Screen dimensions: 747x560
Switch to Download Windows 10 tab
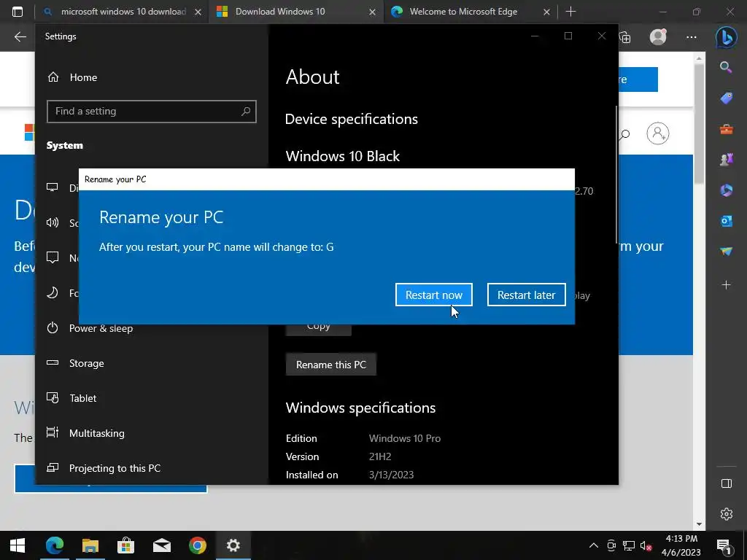(x=280, y=12)
